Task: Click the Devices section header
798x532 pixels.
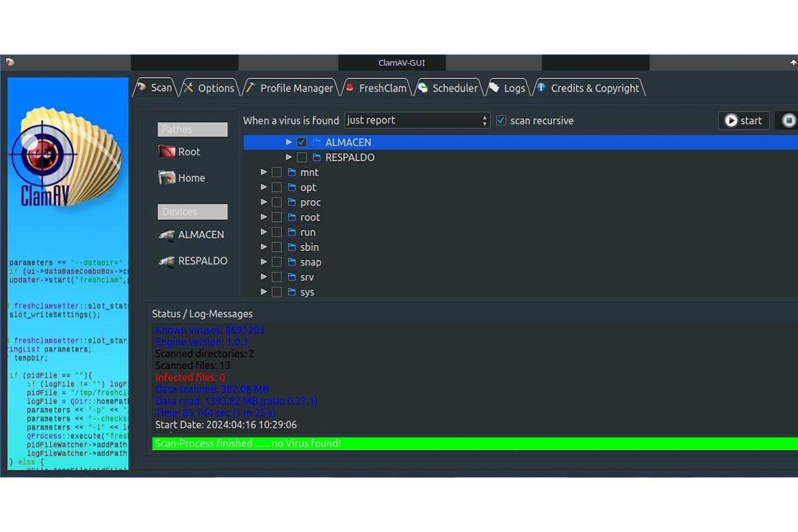Action: [192, 212]
